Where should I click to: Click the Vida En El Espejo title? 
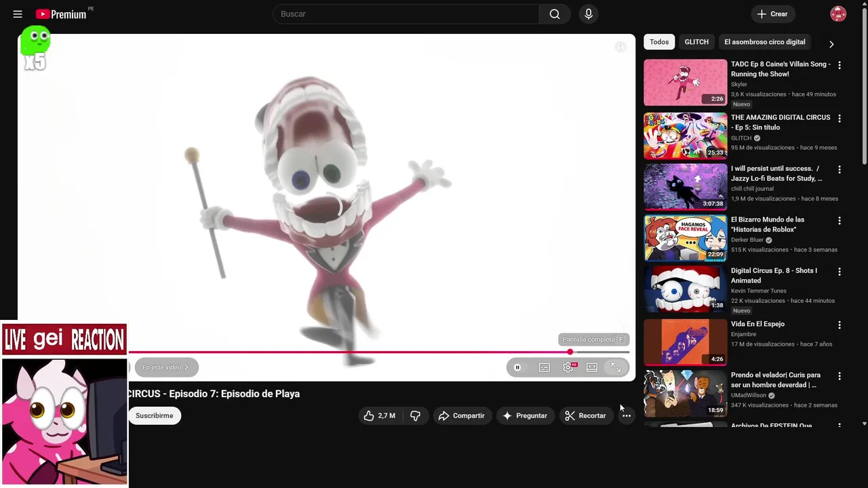(757, 324)
